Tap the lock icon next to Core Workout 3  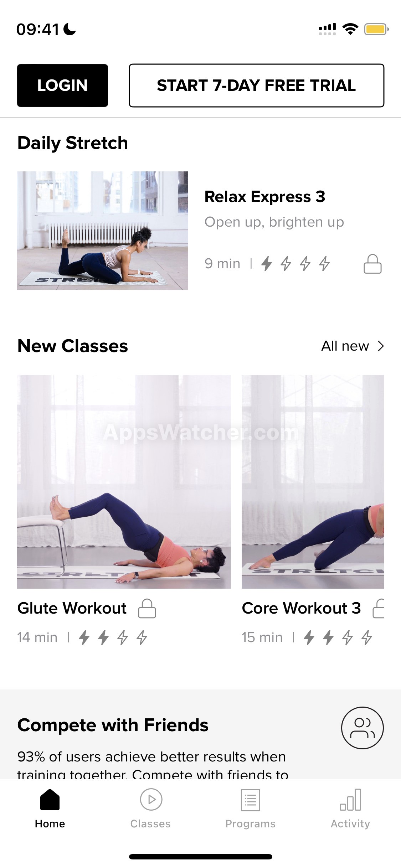378,608
